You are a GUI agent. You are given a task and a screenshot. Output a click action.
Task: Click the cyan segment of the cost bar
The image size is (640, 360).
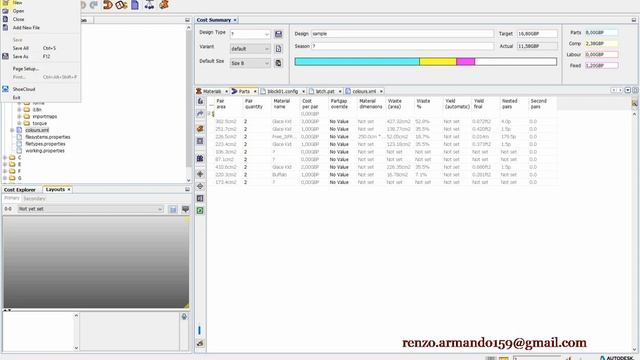point(357,62)
